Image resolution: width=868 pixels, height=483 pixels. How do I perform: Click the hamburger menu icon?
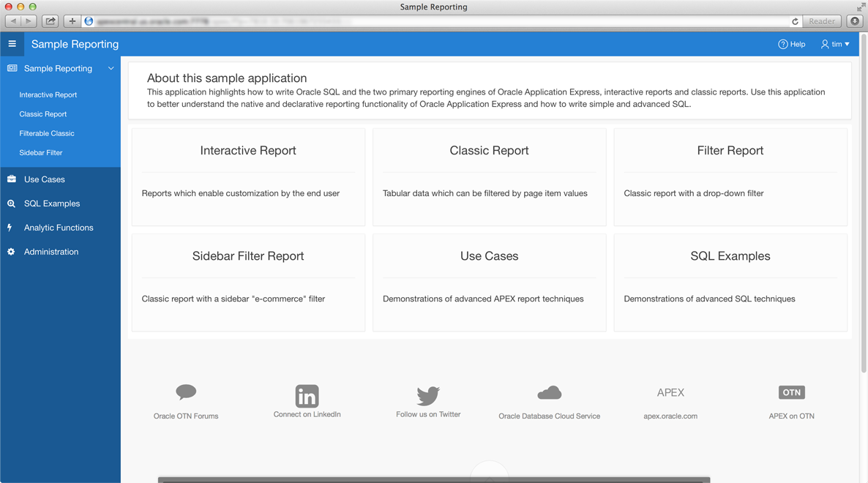pos(12,44)
